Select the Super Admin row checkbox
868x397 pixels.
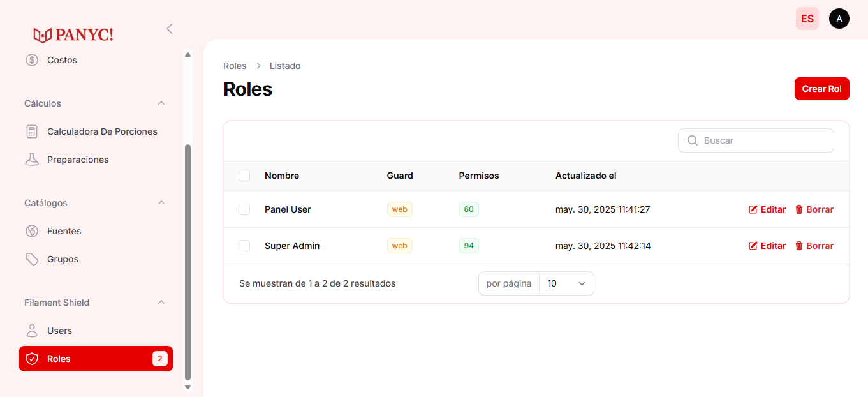pyautogui.click(x=244, y=246)
